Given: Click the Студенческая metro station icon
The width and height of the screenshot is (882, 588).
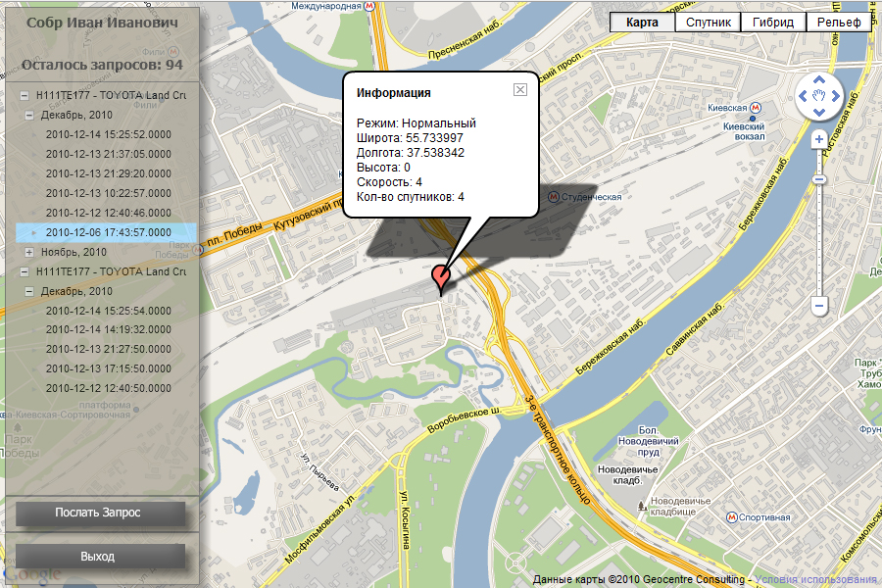Looking at the screenshot, I should click(554, 196).
